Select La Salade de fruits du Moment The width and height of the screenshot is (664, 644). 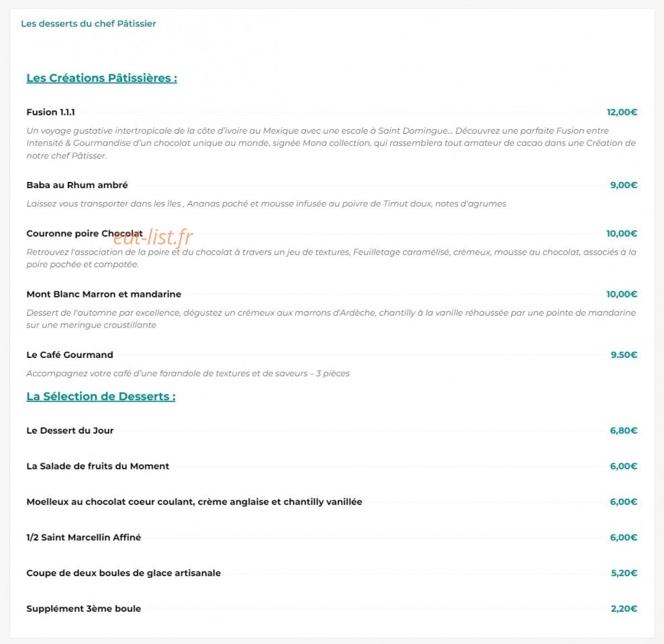coord(98,466)
